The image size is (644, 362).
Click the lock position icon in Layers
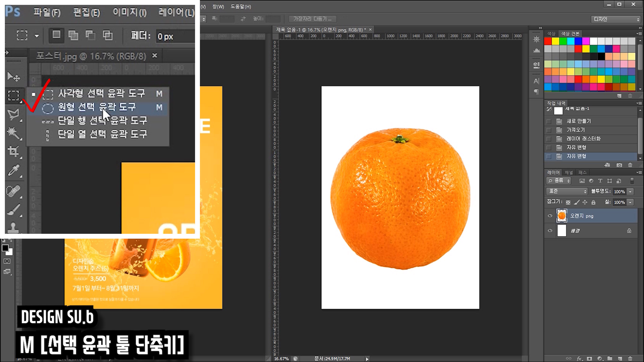point(585,202)
